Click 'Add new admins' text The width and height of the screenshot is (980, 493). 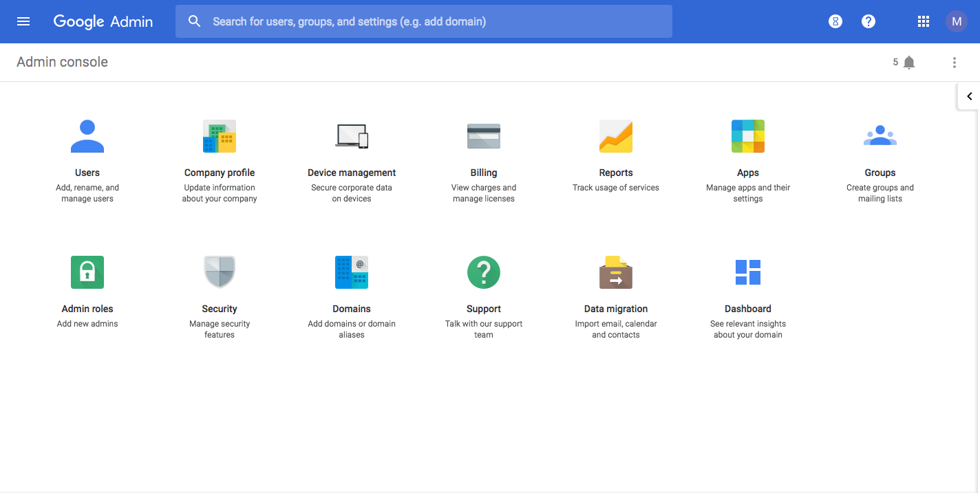point(87,324)
